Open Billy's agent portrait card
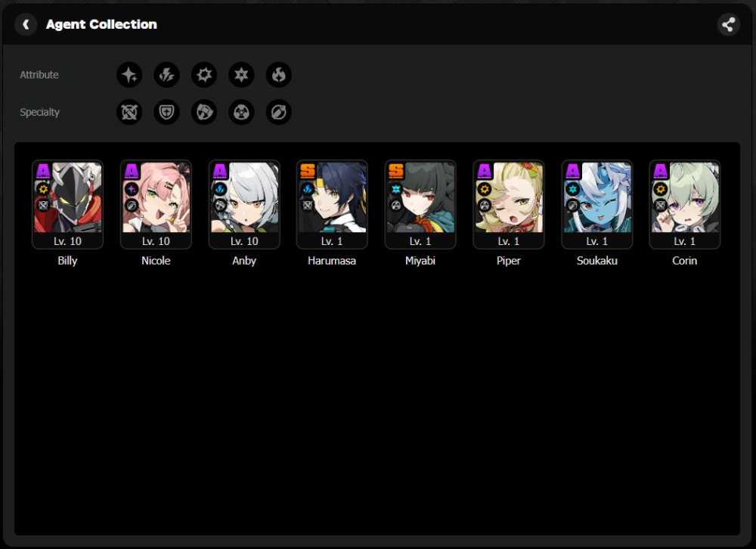This screenshot has width=756, height=549. coord(67,204)
